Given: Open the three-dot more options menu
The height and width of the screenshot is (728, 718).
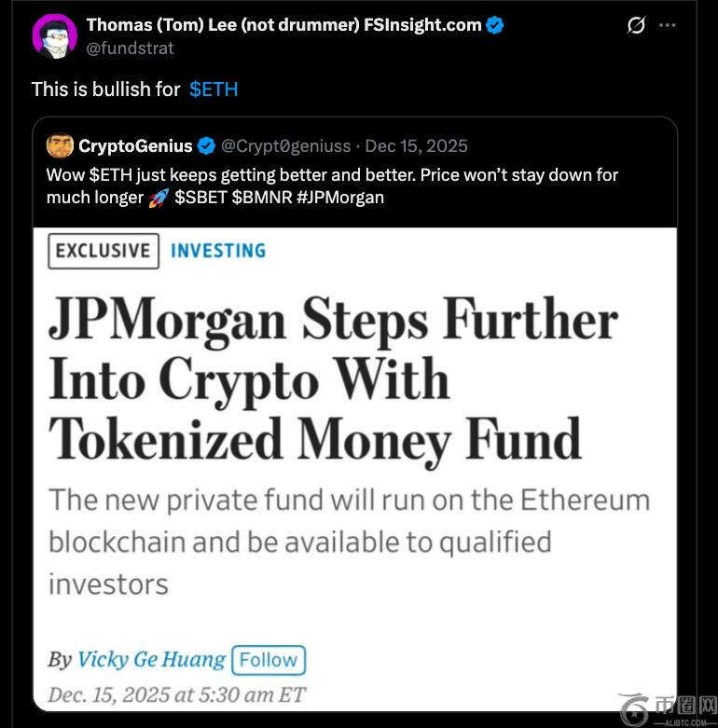Looking at the screenshot, I should (x=667, y=26).
